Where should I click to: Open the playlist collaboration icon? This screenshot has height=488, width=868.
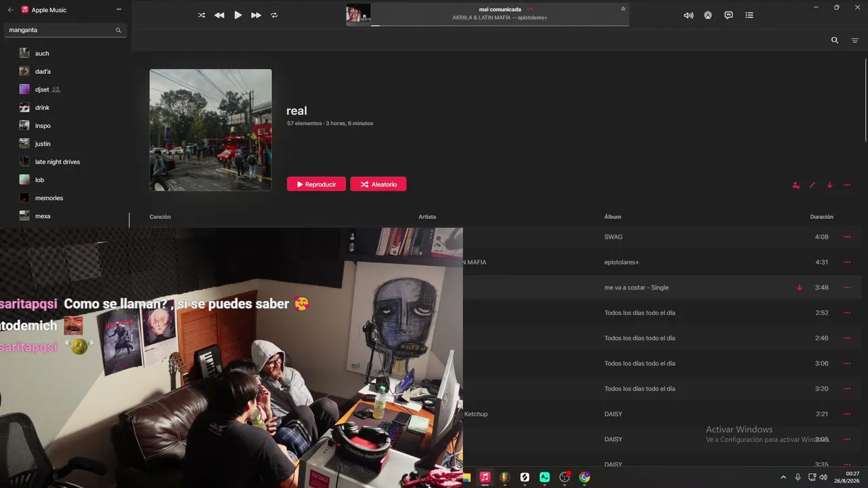point(795,185)
